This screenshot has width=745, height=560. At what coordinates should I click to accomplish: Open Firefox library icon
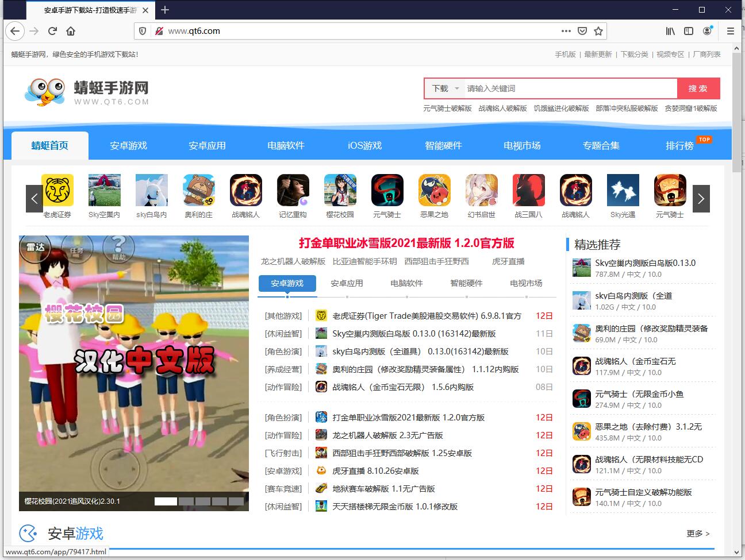point(670,31)
